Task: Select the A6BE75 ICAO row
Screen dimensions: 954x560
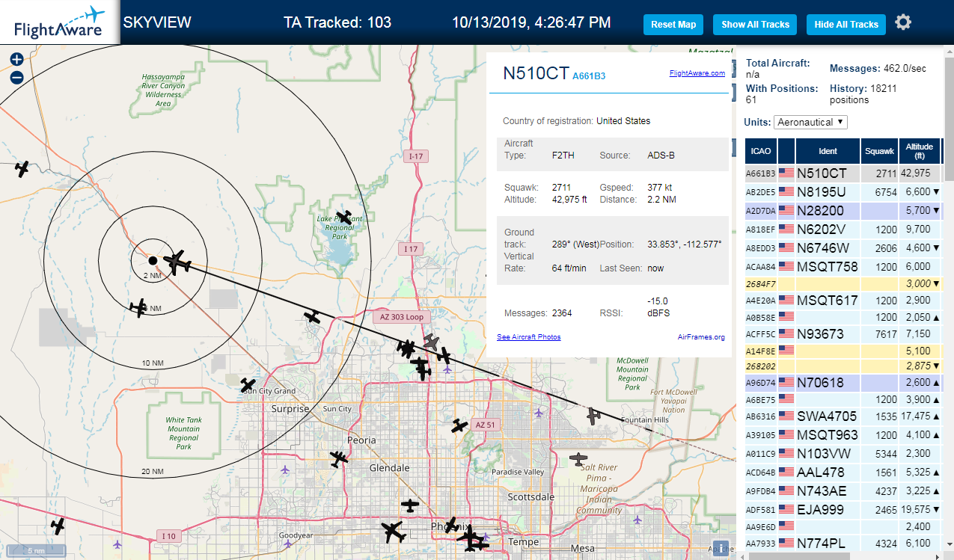Action: click(x=844, y=399)
